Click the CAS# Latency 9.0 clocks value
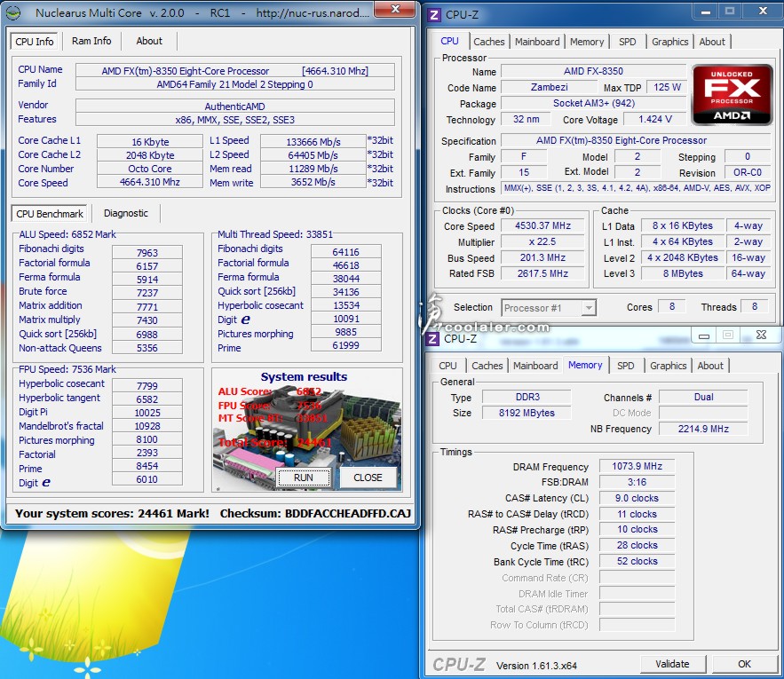784x679 pixels. [637, 498]
